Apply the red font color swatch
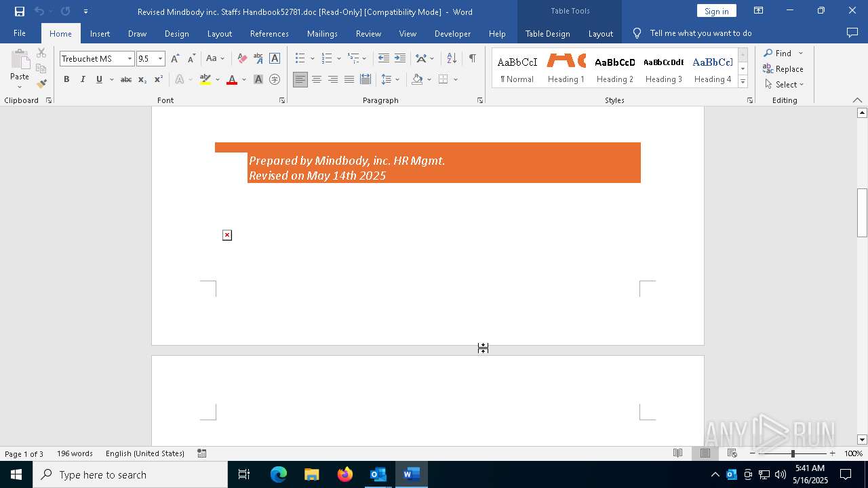Image resolution: width=868 pixels, height=488 pixels. click(232, 80)
